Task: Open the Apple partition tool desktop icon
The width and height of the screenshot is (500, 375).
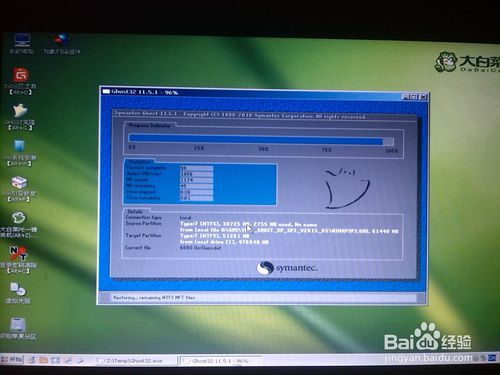Action: [x=18, y=328]
